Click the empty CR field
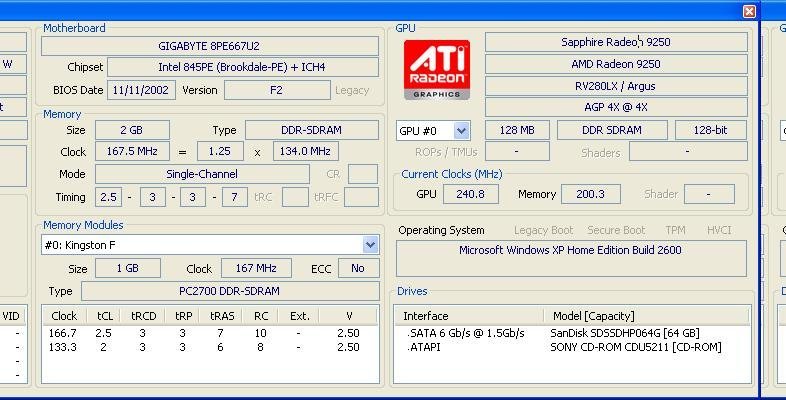Screen dimensions: 786x400 pos(363,174)
